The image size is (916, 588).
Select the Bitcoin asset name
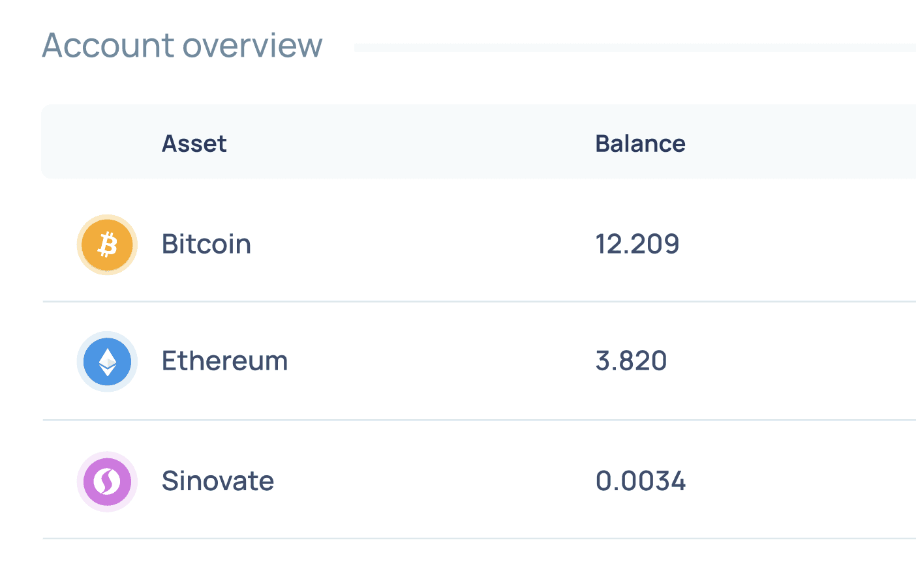click(x=206, y=244)
